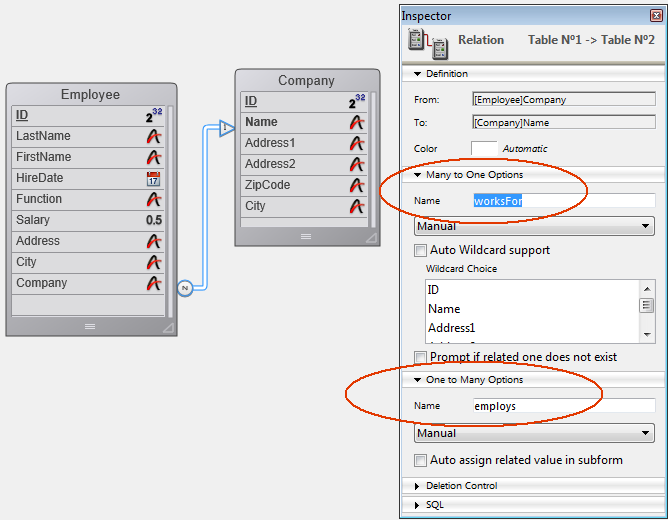This screenshot has width=668, height=520.
Task: Enable Auto Wildcard support checkbox
Action: pyautogui.click(x=420, y=250)
